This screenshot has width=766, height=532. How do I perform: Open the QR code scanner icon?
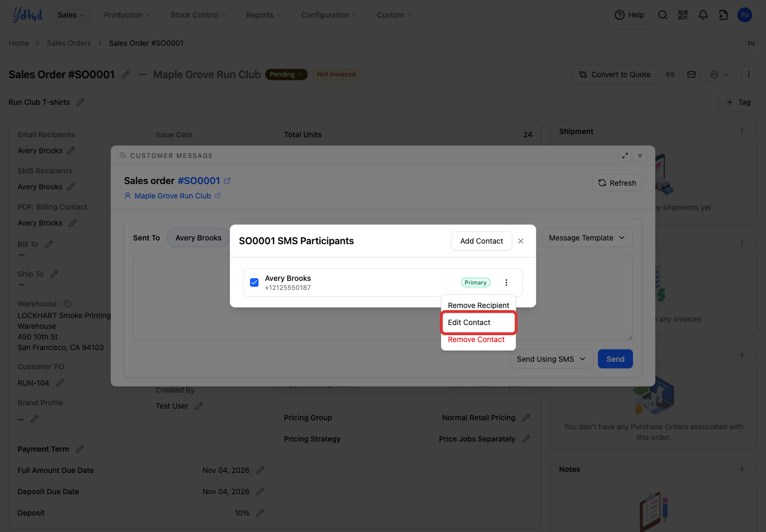coord(683,15)
